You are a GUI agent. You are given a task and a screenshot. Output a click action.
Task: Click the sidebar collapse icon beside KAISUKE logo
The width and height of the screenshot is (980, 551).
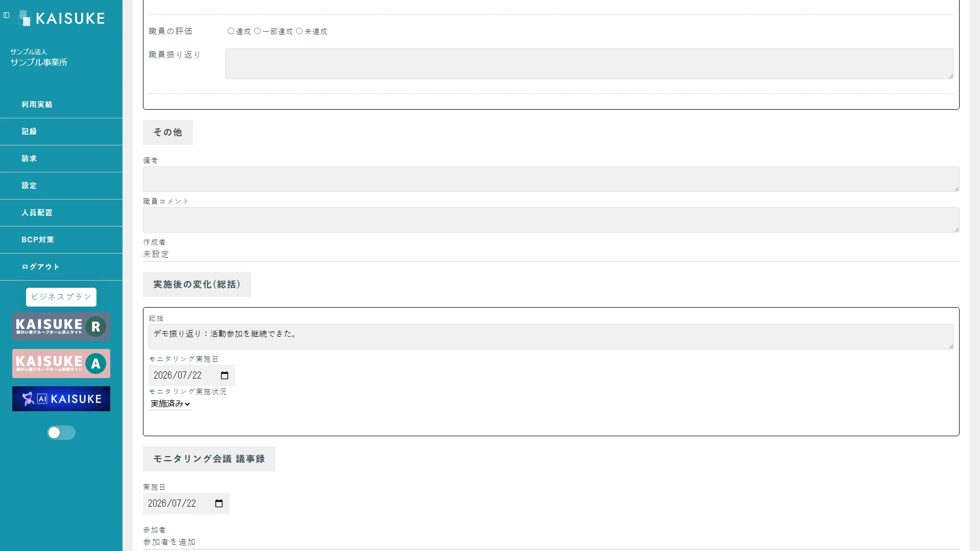(x=7, y=15)
